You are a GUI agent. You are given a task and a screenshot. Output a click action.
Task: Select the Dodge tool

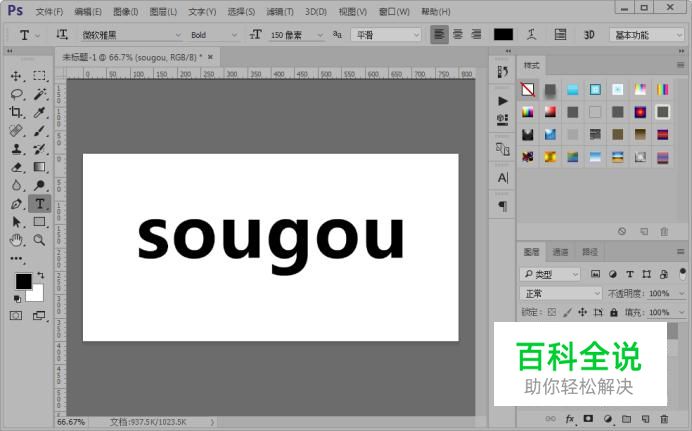click(x=39, y=185)
